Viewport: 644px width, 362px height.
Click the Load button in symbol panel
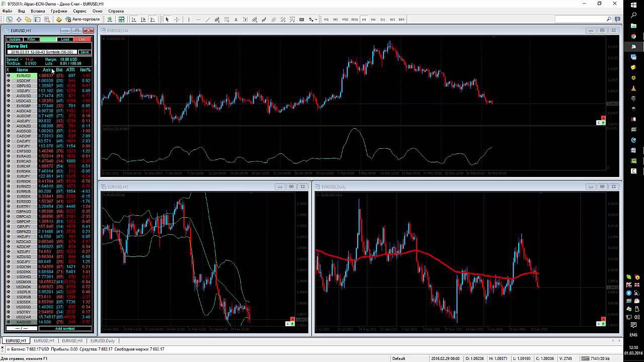click(65, 39)
